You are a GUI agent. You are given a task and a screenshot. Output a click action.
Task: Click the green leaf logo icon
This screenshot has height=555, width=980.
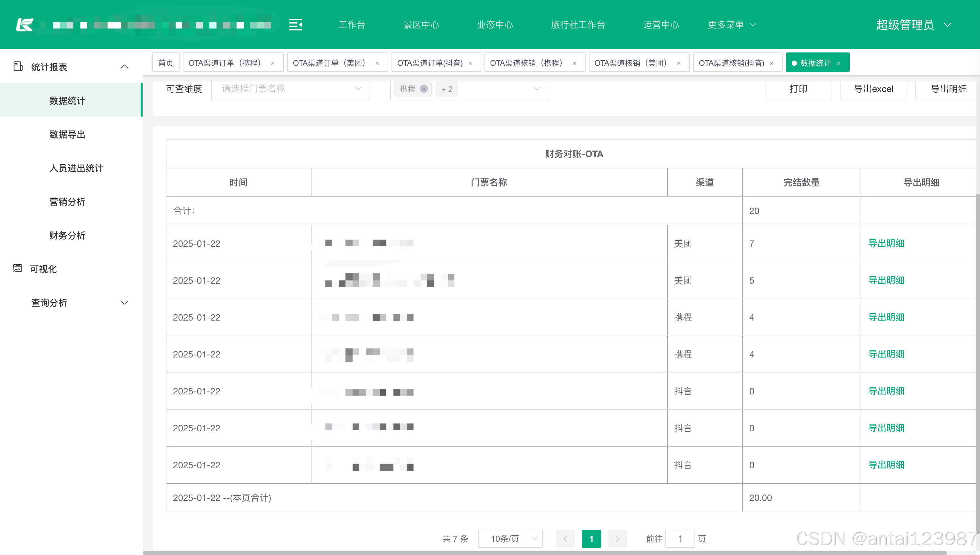[x=25, y=25]
